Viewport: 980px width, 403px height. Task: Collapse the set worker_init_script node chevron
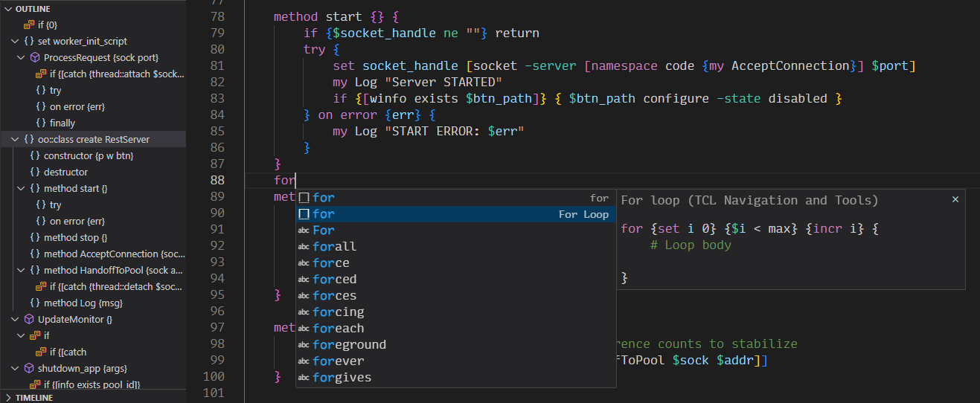point(16,41)
